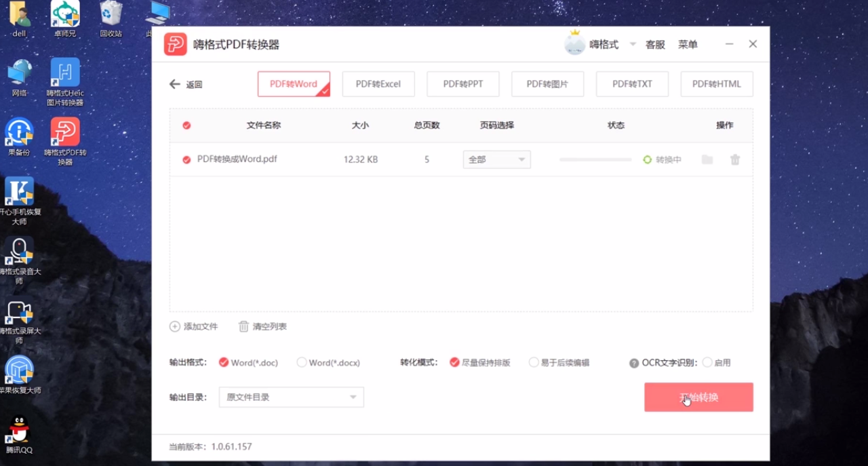Click the back arrow 返回
868x466 pixels.
coord(174,84)
